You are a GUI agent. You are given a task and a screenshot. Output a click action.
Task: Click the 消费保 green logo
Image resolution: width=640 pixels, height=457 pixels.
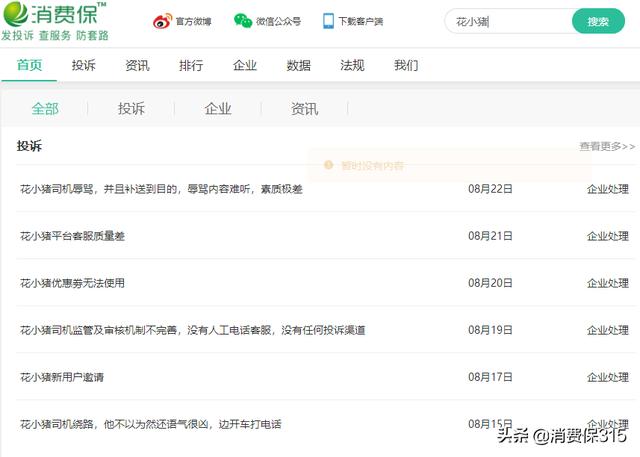point(54,13)
